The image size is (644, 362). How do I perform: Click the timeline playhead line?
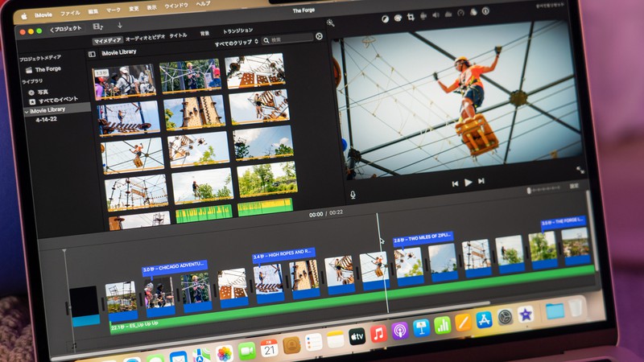(x=382, y=263)
